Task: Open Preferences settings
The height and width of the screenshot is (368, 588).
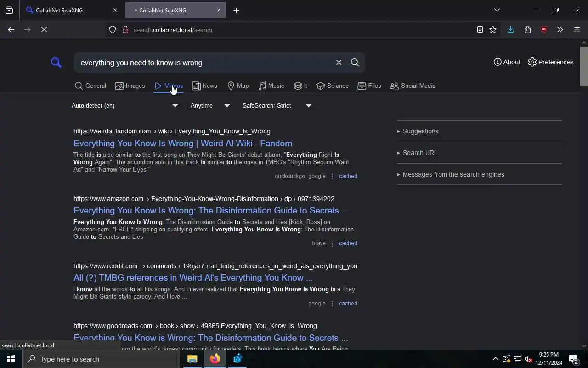Action: point(551,62)
